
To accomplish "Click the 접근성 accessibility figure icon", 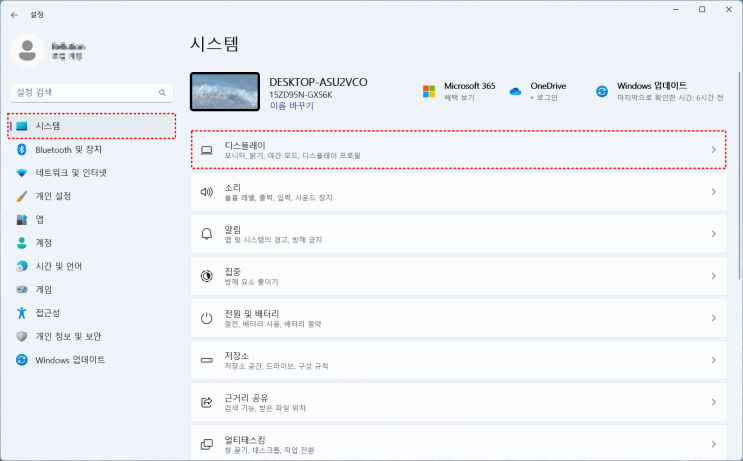I will coord(22,313).
